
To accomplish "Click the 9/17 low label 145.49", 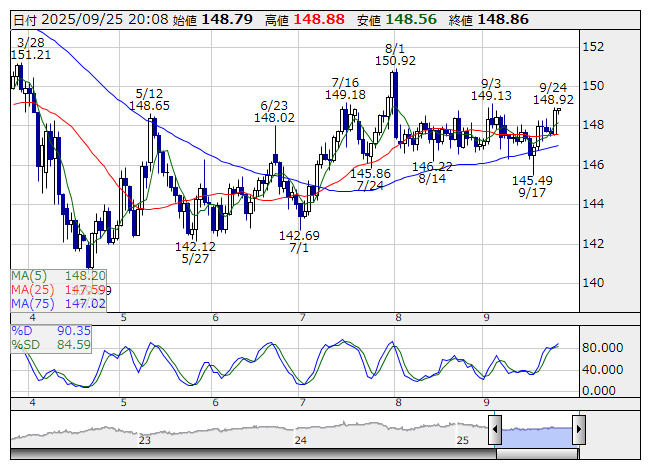I will (532, 180).
